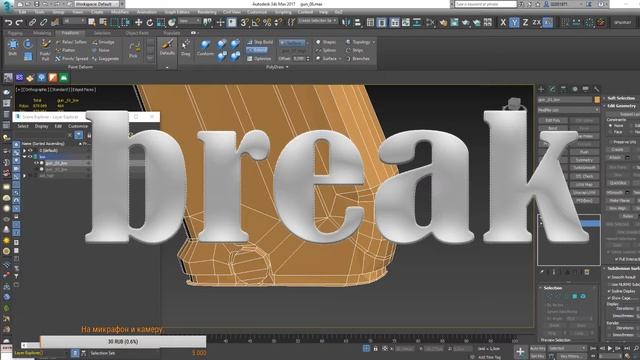Screen dimensions: 640x360
Task: Click the Play animation button
Action: pyautogui.click(x=610, y=348)
